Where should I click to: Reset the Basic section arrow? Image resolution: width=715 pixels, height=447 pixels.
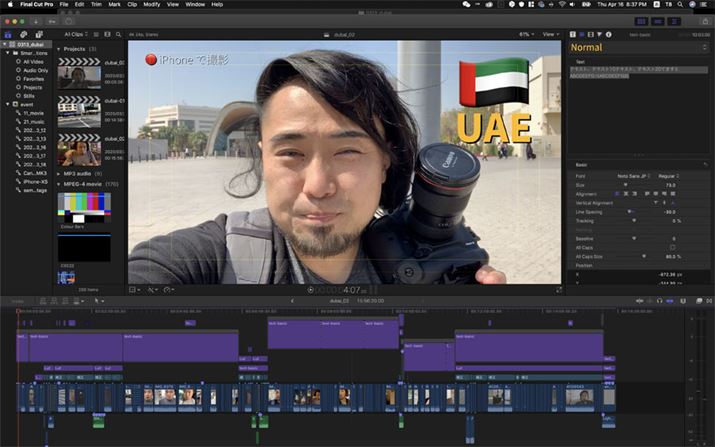point(705,165)
